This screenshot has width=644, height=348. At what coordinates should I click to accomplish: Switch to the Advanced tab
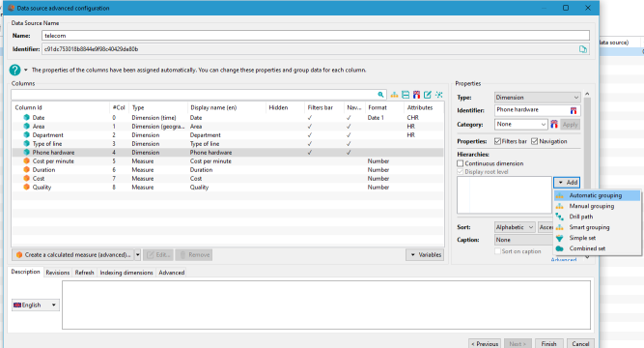[171, 273]
